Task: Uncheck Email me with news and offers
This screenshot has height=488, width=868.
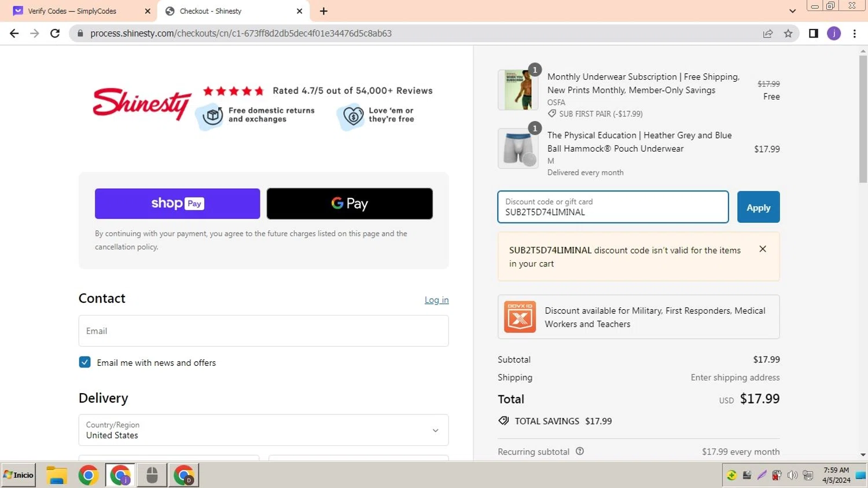Action: (84, 362)
